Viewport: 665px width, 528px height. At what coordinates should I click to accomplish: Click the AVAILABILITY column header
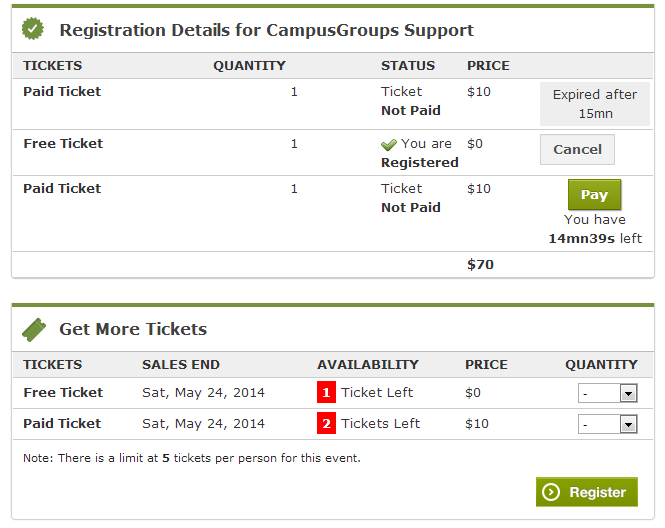pos(368,365)
